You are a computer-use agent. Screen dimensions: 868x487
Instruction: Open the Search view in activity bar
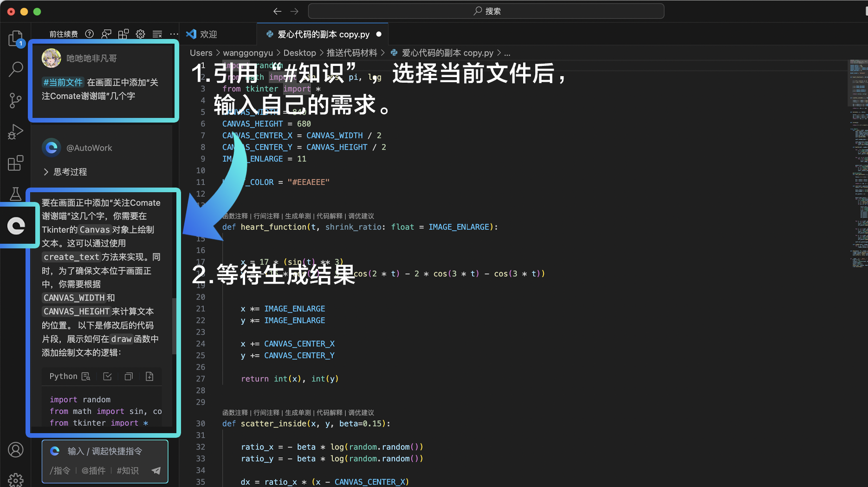[x=15, y=70]
